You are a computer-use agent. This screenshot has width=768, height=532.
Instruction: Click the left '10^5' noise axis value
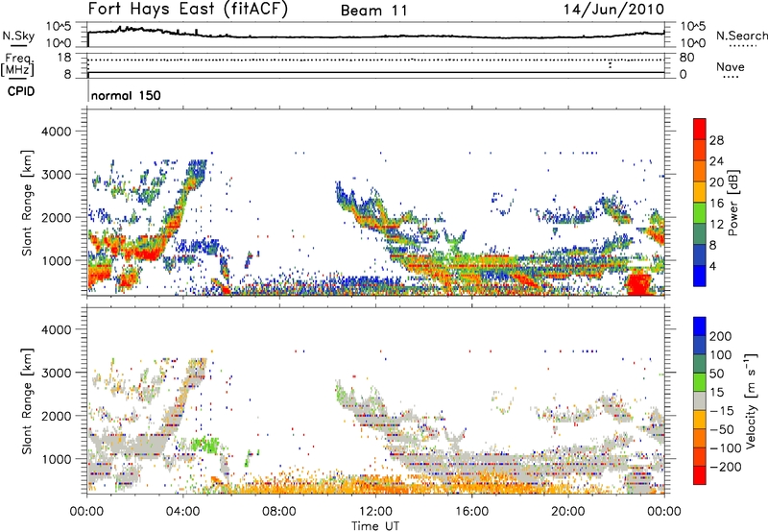59,26
